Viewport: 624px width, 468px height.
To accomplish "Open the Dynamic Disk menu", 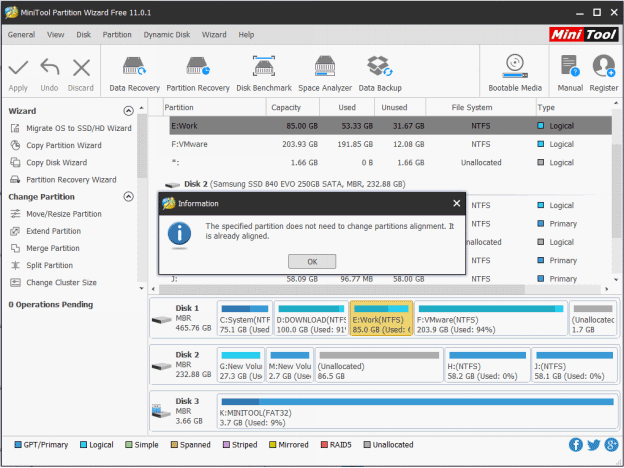I will [x=166, y=34].
